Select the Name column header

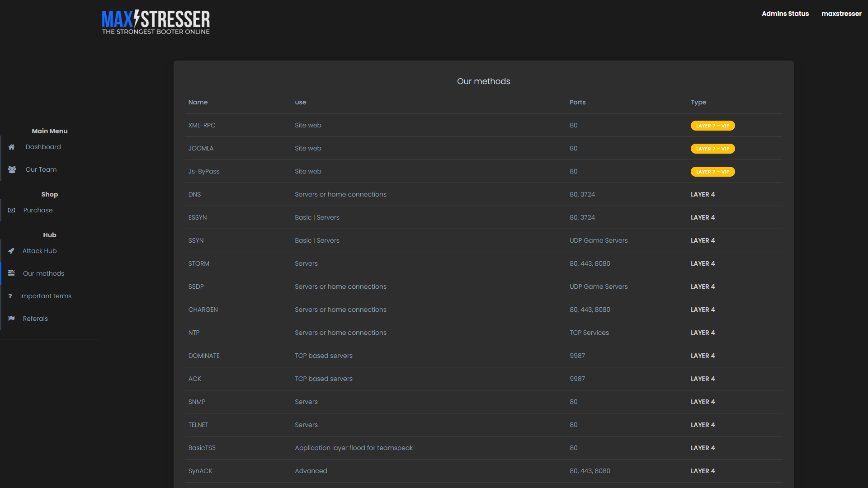click(198, 102)
